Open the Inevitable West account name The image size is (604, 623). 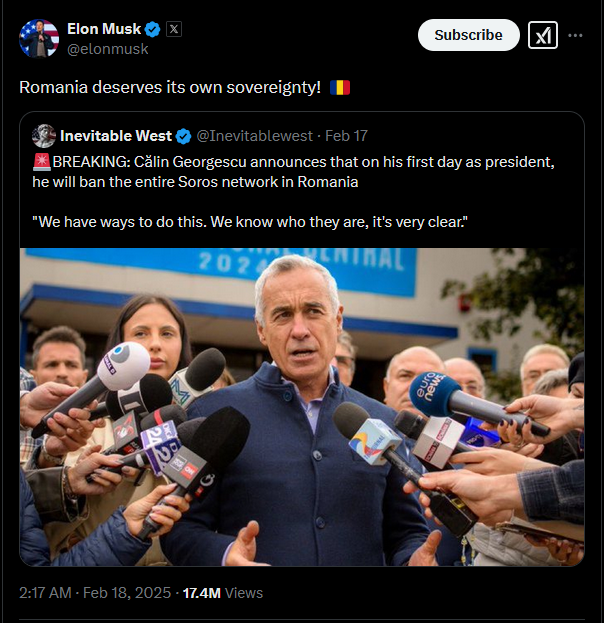116,136
